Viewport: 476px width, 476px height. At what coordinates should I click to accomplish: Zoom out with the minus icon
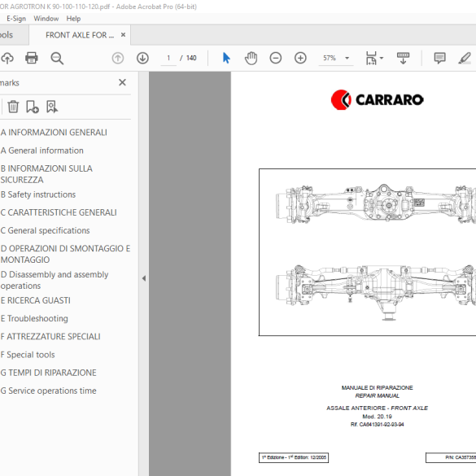pos(276,58)
